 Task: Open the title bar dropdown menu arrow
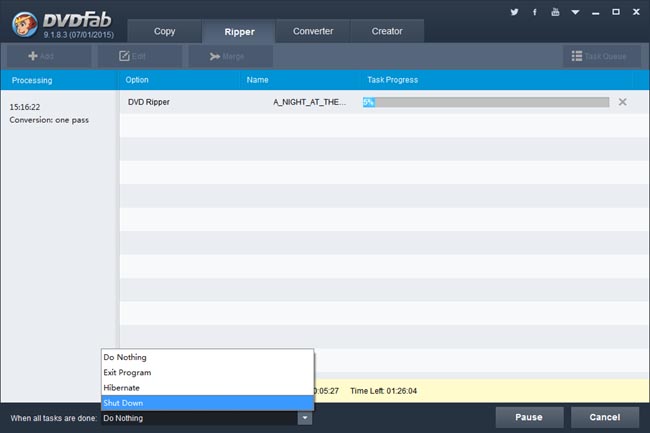pos(575,12)
